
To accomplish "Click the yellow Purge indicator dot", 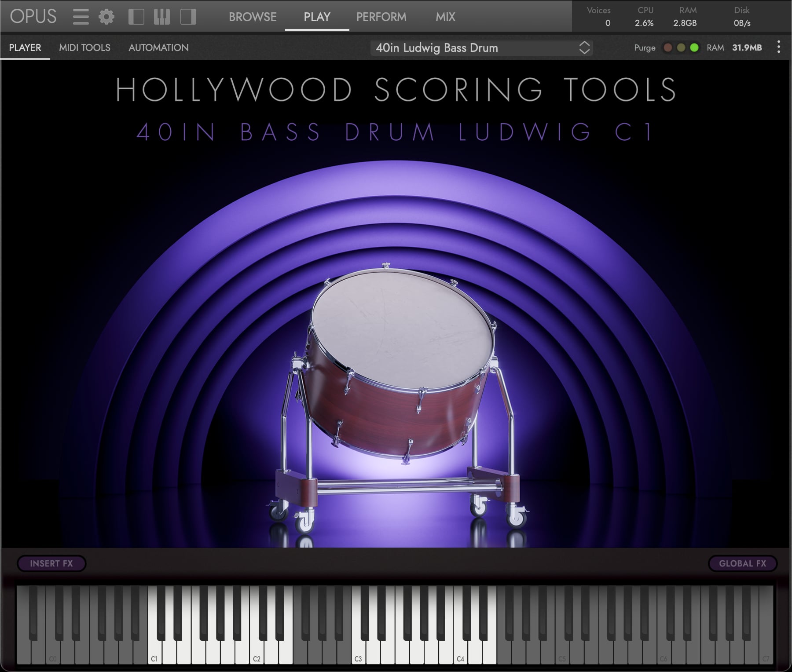I will pyautogui.click(x=681, y=47).
